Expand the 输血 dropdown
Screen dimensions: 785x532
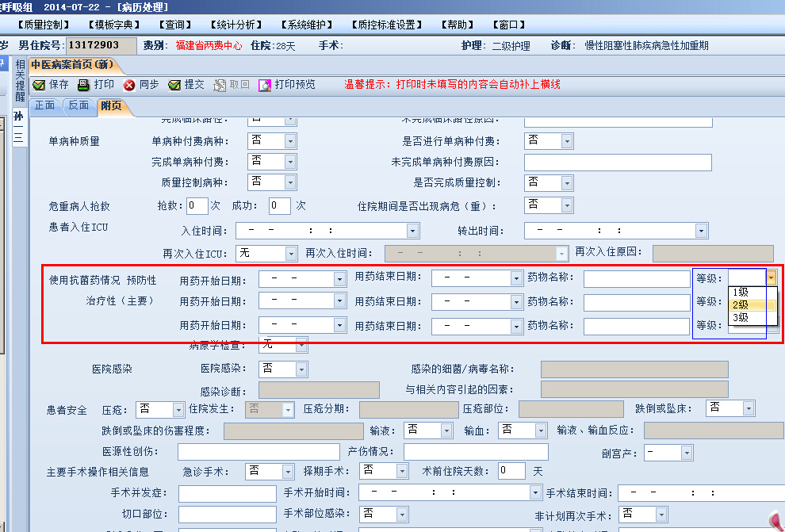tap(540, 431)
